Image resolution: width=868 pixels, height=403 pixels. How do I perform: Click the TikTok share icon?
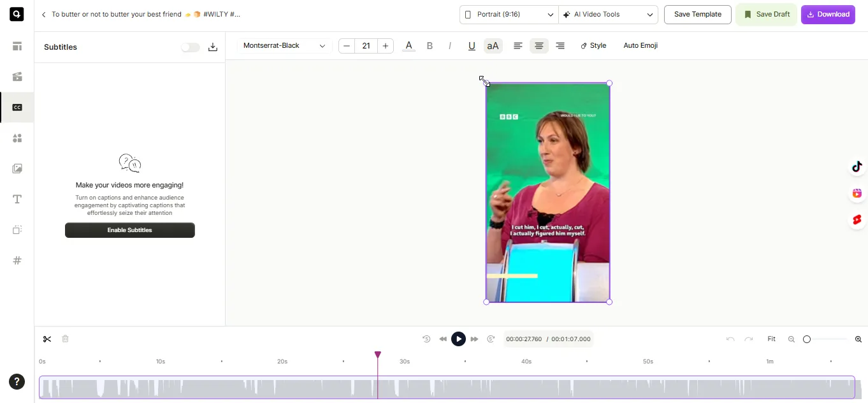pyautogui.click(x=857, y=167)
